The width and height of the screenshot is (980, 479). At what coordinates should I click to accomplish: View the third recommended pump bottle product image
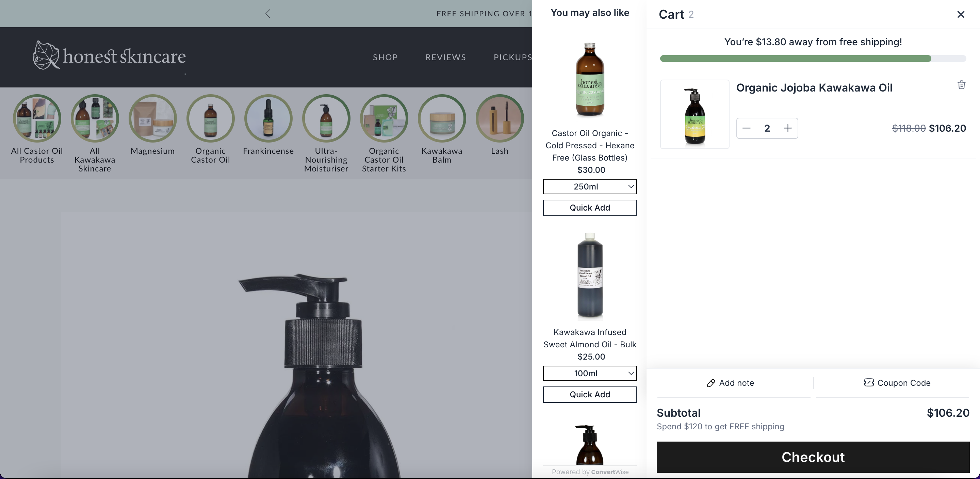pyautogui.click(x=590, y=444)
